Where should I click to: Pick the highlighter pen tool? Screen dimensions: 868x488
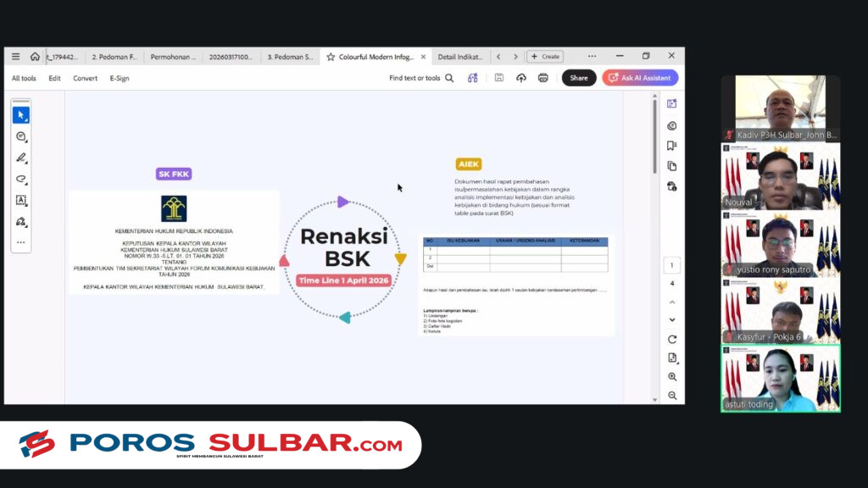(x=20, y=158)
